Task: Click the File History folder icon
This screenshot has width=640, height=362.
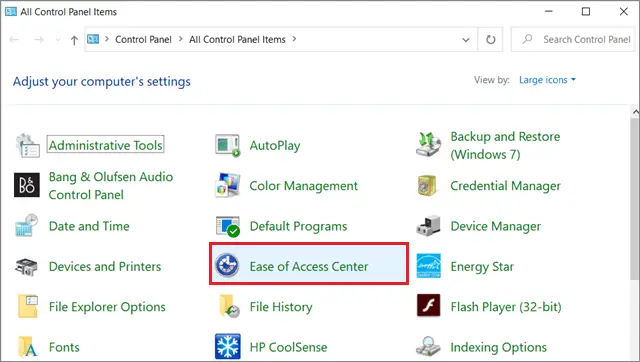Action: point(229,306)
